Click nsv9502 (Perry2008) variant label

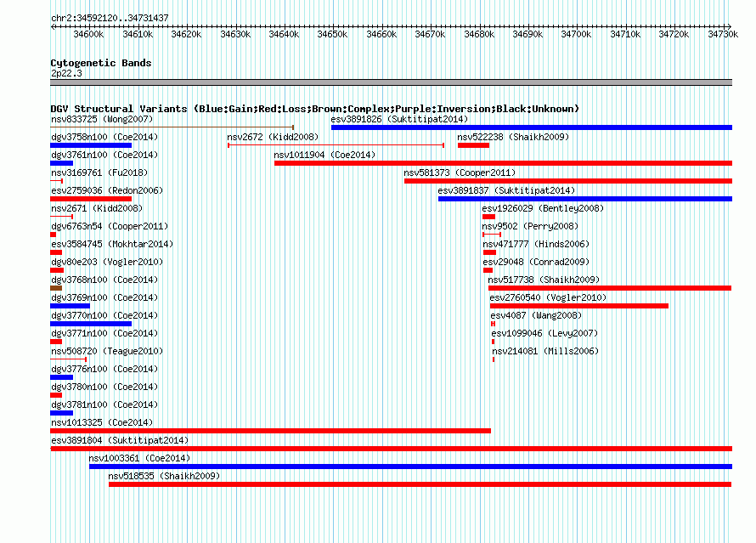click(530, 226)
